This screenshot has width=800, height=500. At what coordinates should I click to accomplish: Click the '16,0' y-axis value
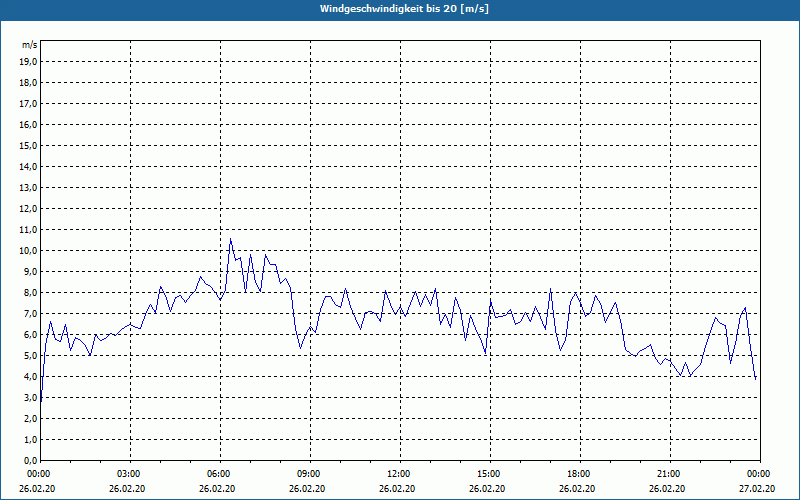coord(29,124)
